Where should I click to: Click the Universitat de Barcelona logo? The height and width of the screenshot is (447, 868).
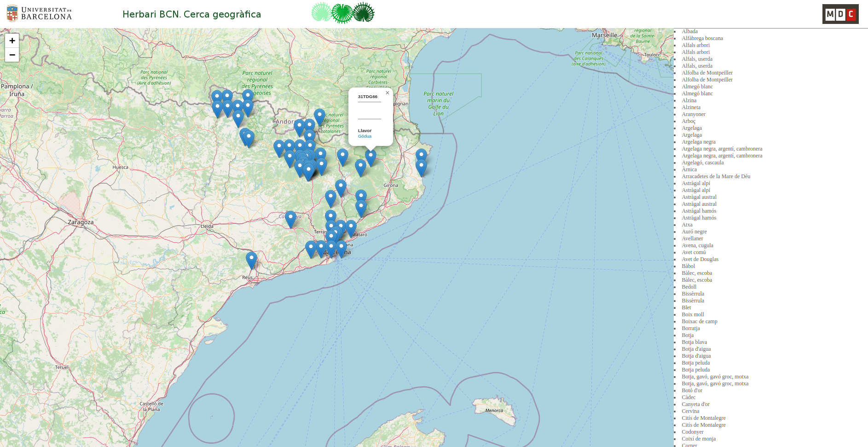point(39,14)
